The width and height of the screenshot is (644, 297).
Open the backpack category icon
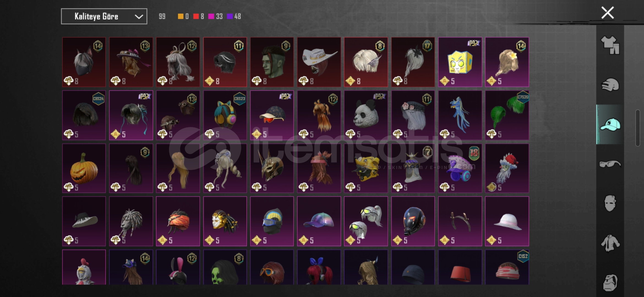pyautogui.click(x=610, y=282)
